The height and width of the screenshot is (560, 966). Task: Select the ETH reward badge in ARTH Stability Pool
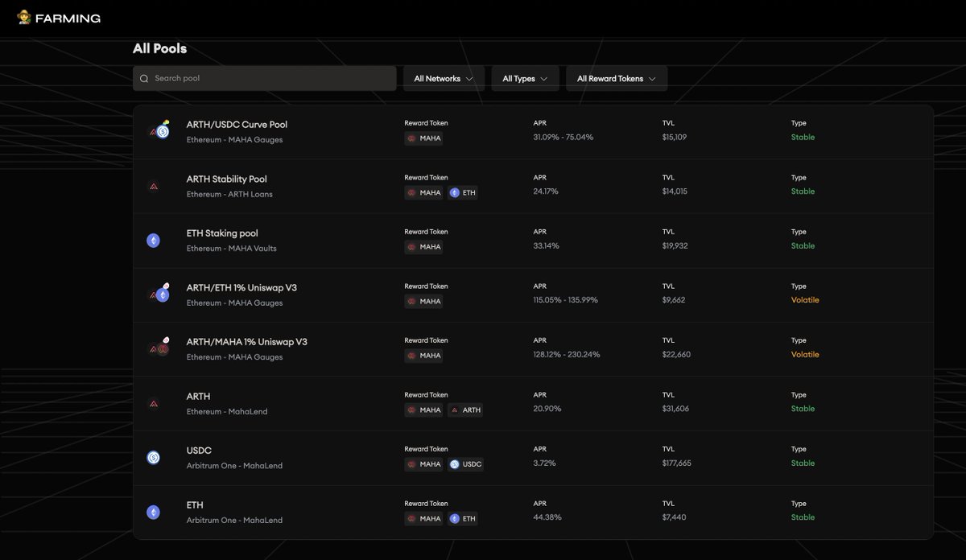[x=463, y=192]
